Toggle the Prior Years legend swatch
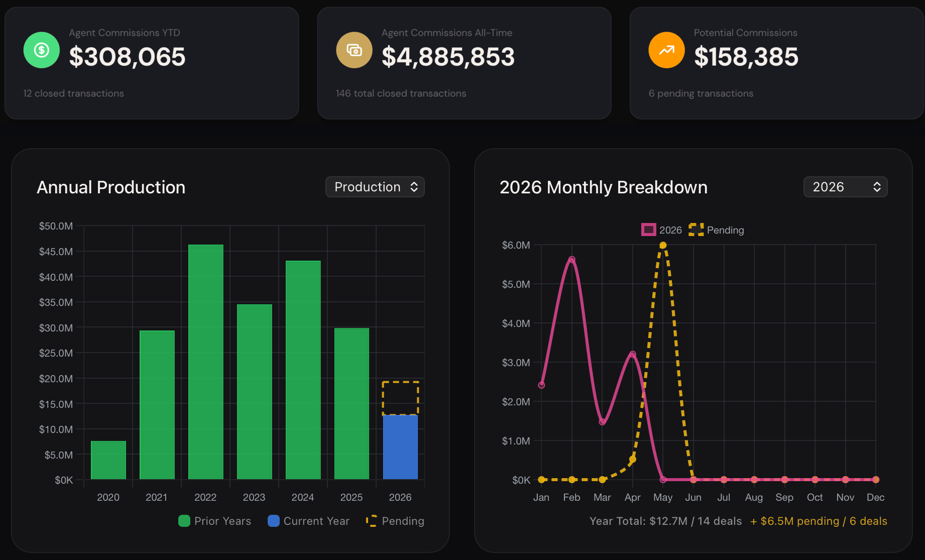Image resolution: width=925 pixels, height=560 pixels. (184, 521)
